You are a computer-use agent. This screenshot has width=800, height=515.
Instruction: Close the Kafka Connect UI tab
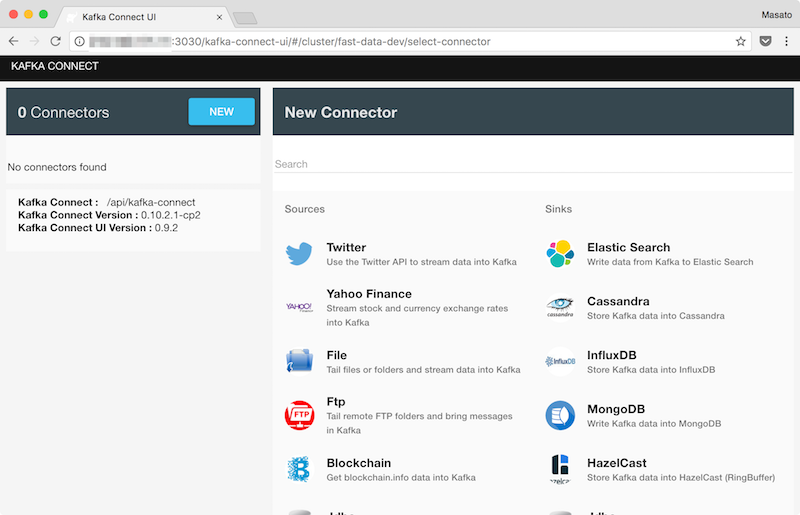click(219, 17)
